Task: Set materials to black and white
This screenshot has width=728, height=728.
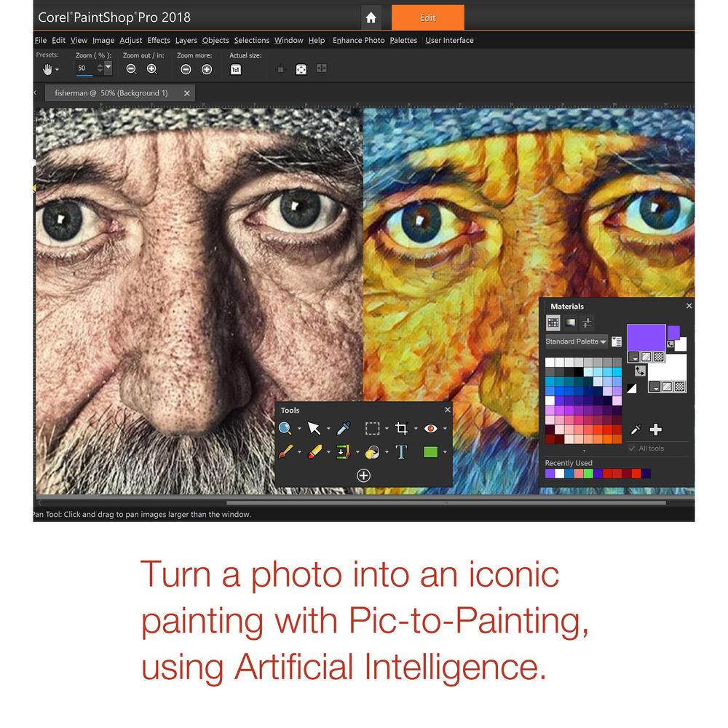Action: click(632, 388)
